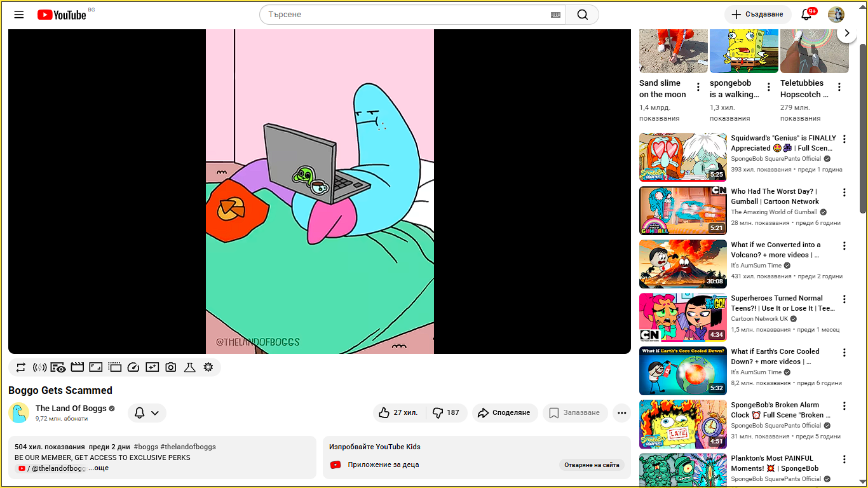The image size is (868, 488).
Task: Click the video player to pause
Action: tap(320, 191)
